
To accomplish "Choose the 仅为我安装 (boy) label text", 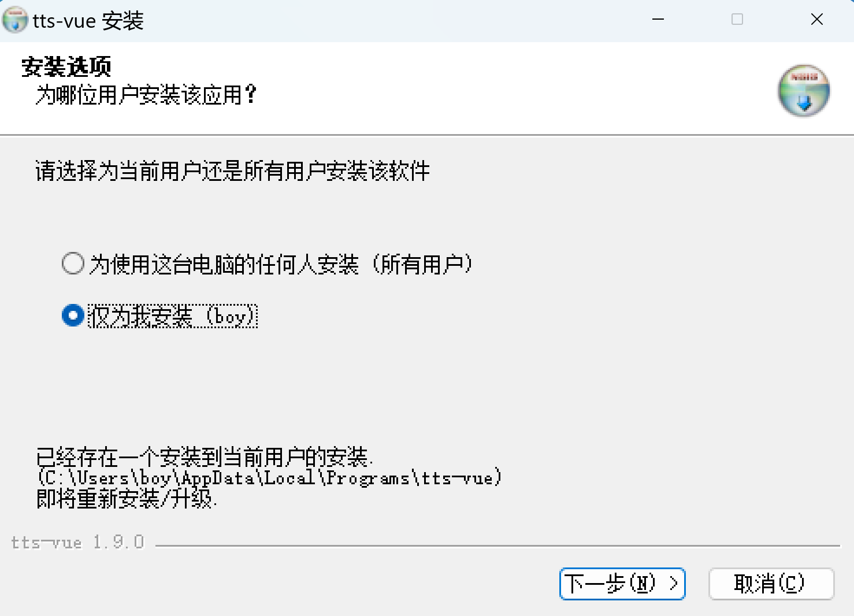I will click(x=173, y=316).
